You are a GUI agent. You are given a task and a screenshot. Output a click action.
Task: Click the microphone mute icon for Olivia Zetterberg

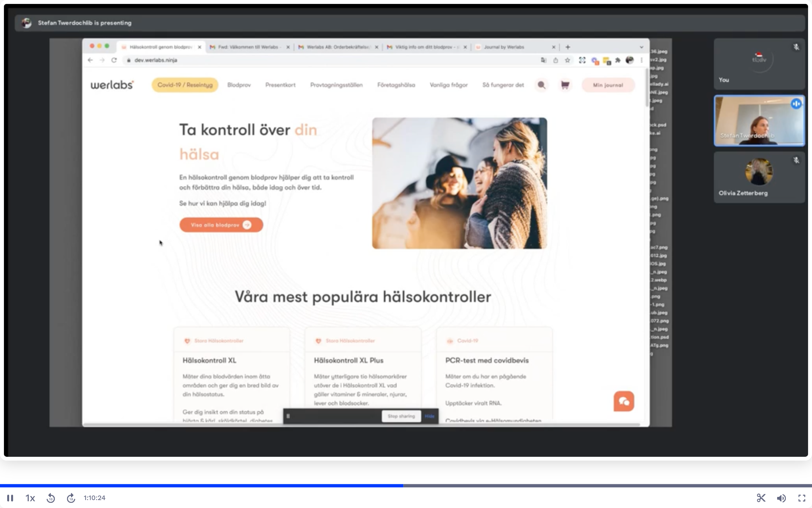[796, 159]
